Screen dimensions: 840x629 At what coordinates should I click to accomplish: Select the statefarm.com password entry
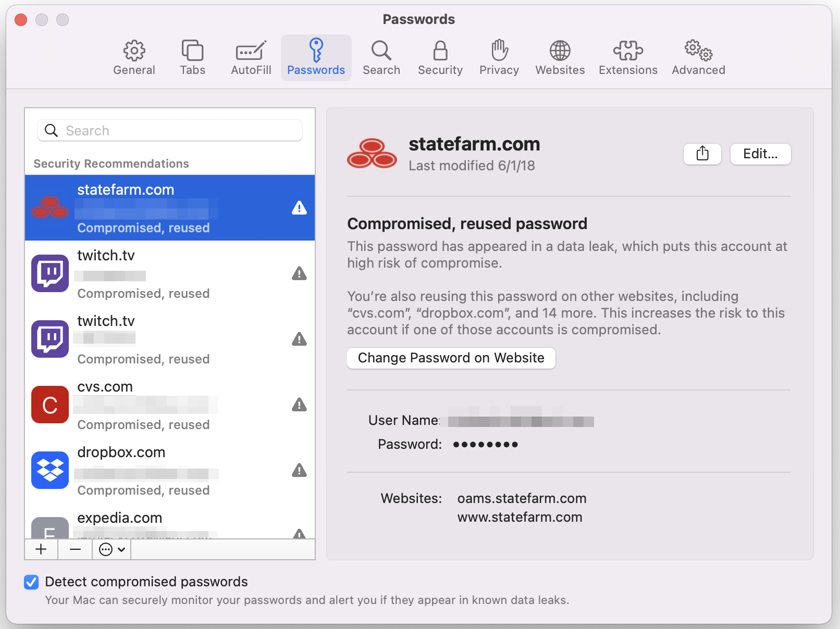point(170,208)
